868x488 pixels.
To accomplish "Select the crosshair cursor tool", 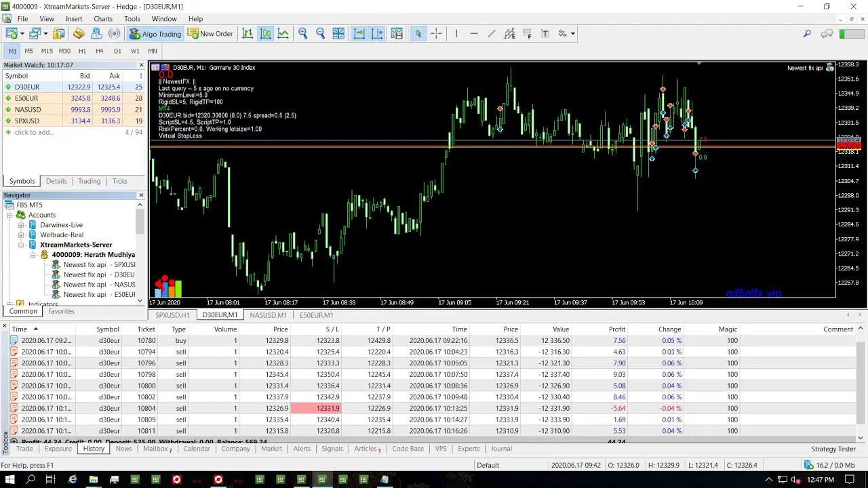I will point(436,33).
